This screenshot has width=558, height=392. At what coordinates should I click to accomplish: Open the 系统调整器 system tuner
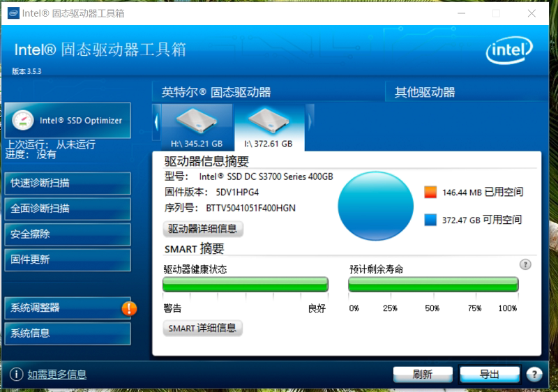[x=68, y=308]
